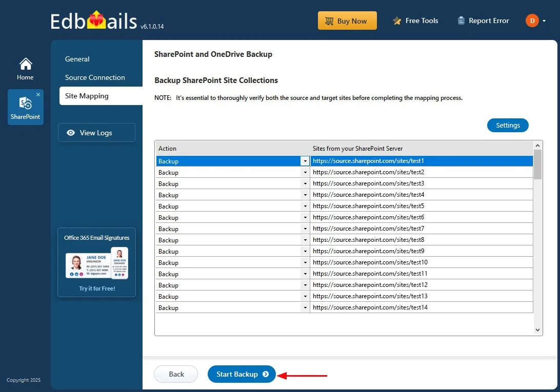Open Free Tools link
This screenshot has height=392, width=560.
point(415,20)
